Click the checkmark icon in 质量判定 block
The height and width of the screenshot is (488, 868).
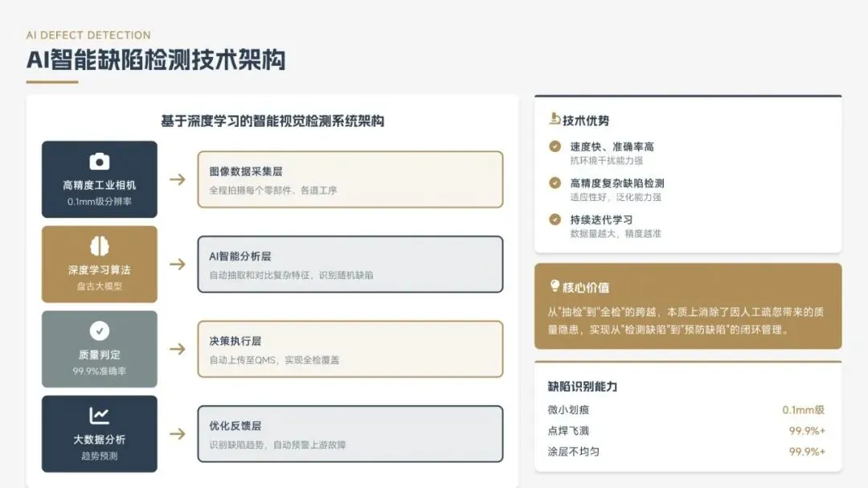(100, 330)
